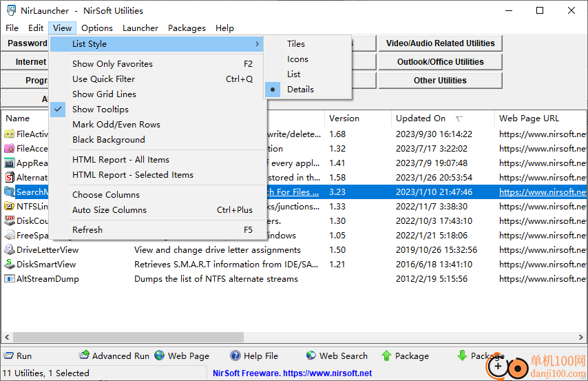This screenshot has width=588, height=381.
Task: Click the Help File question icon
Action: point(235,356)
